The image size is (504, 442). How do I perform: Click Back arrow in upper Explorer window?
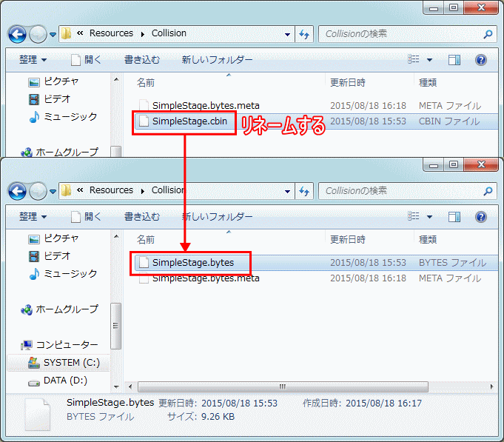17,34
